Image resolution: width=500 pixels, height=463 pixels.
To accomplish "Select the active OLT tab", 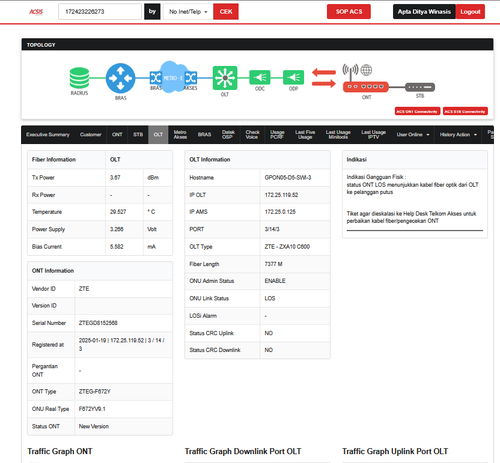I will [158, 135].
